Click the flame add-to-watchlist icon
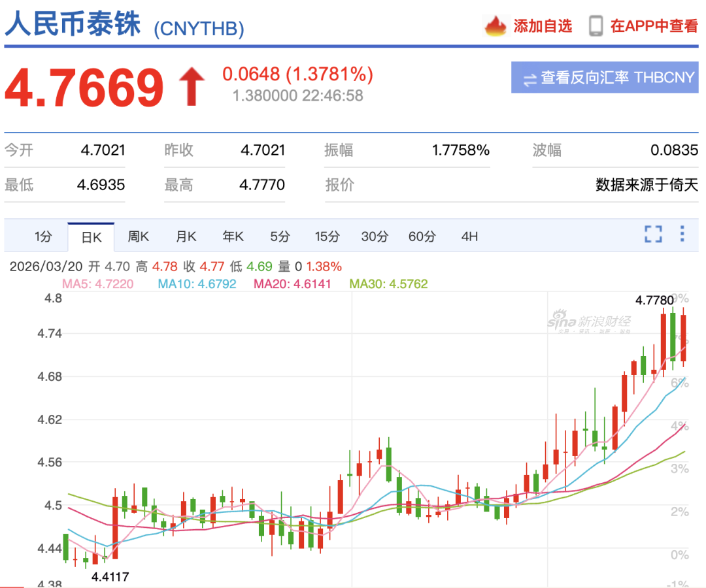The height and width of the screenshot is (588, 706). (496, 25)
